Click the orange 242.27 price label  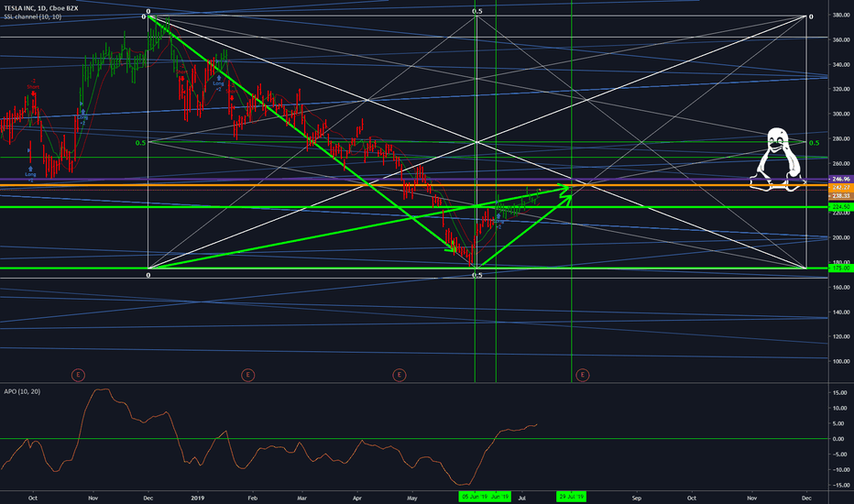tap(841, 187)
